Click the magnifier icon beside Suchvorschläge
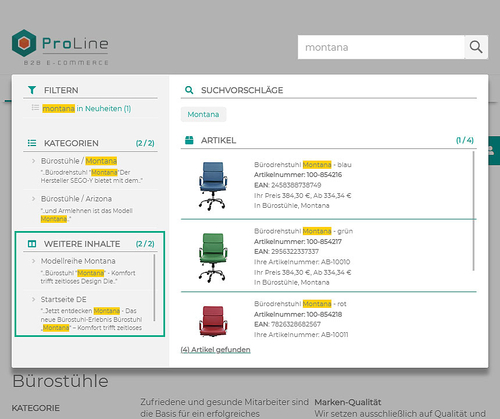This screenshot has width=500, height=419. tap(189, 90)
